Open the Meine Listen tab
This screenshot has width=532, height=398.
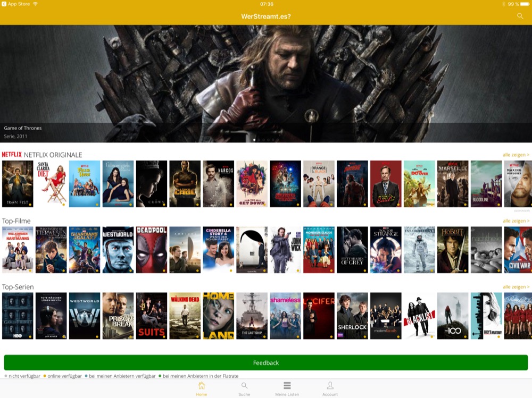click(287, 388)
